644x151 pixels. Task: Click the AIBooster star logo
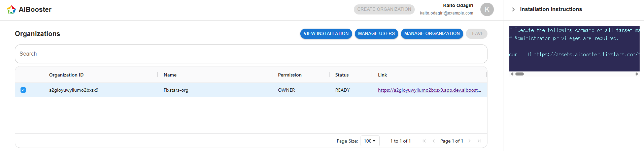(11, 9)
